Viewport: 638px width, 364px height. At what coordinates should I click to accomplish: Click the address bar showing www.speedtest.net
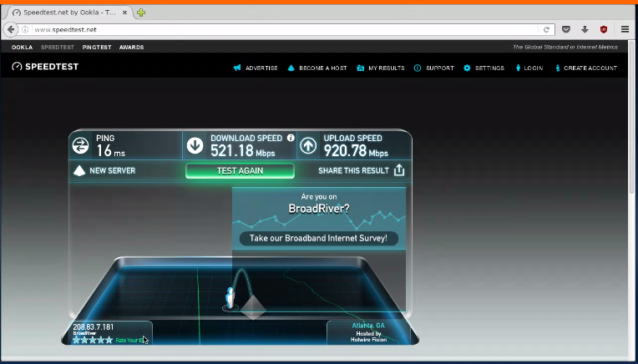pos(285,29)
